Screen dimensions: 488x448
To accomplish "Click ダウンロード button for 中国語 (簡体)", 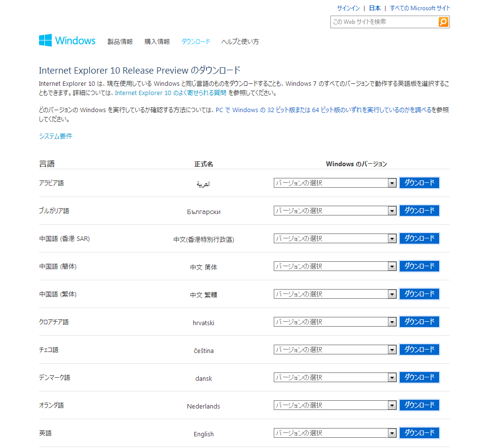I will click(419, 266).
